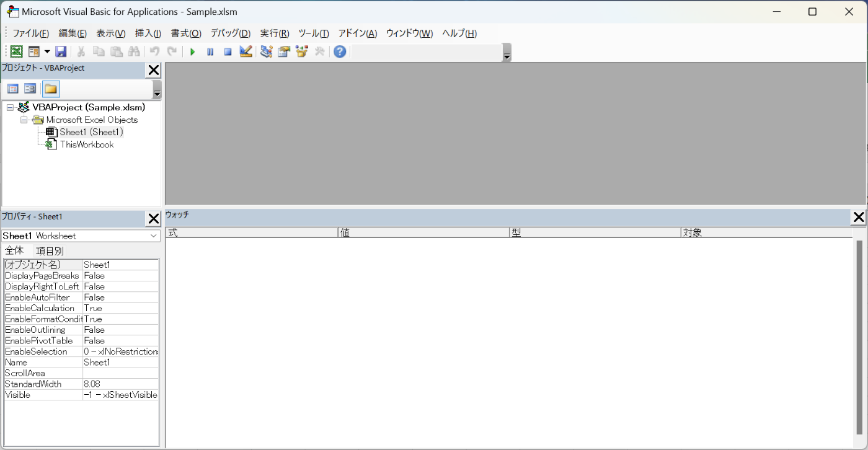Open the 挿入(I) menu

point(148,33)
